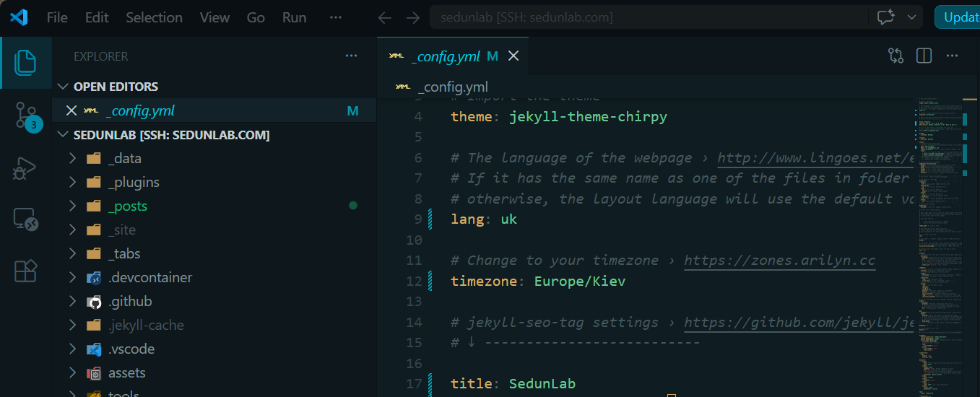980x397 pixels.
Task: Show the hidden menus ellipsis
Action: pos(335,18)
